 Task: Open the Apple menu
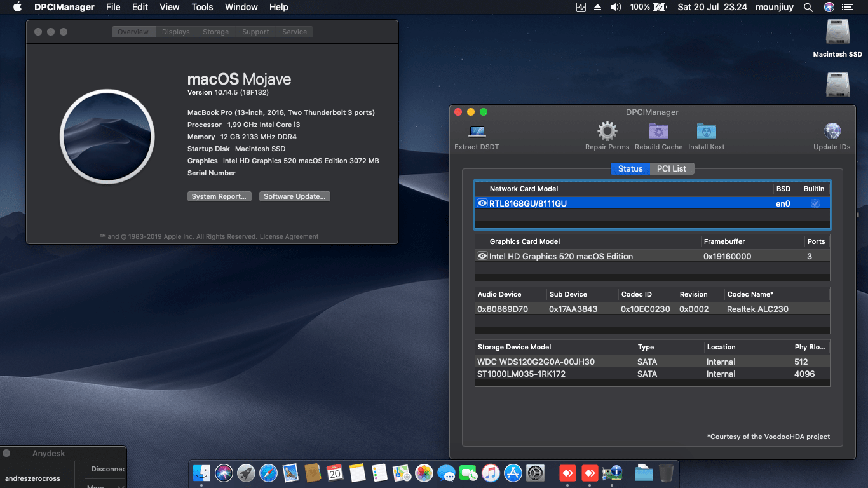(x=17, y=7)
